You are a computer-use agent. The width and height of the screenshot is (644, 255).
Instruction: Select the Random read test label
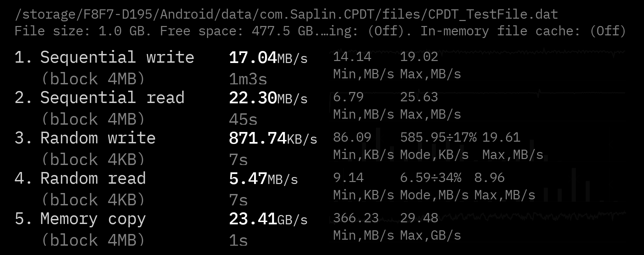(x=80, y=178)
